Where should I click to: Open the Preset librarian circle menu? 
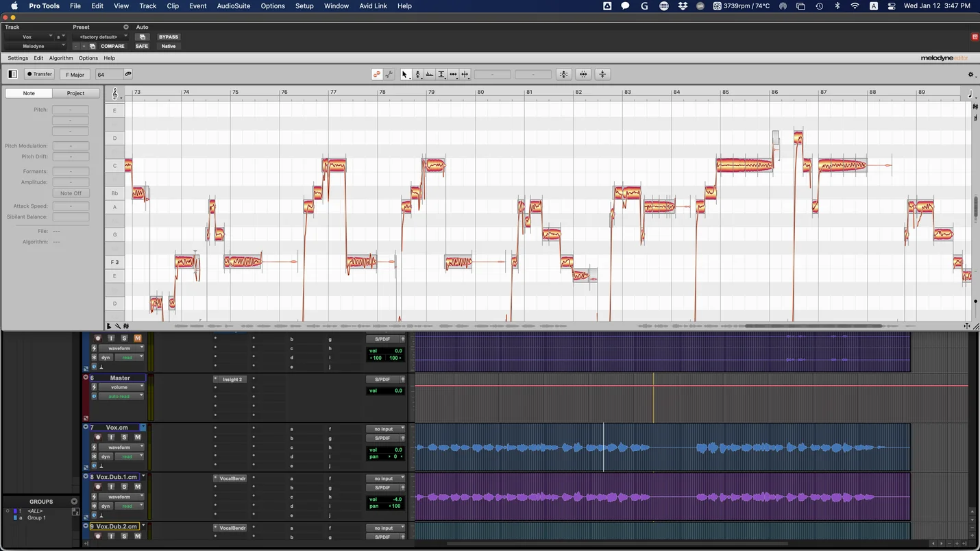pos(126,27)
